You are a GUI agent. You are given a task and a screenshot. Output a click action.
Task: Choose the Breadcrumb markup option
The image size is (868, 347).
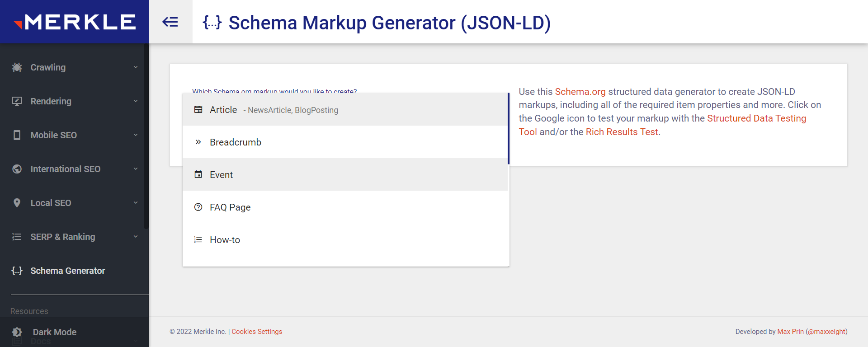pos(235,142)
